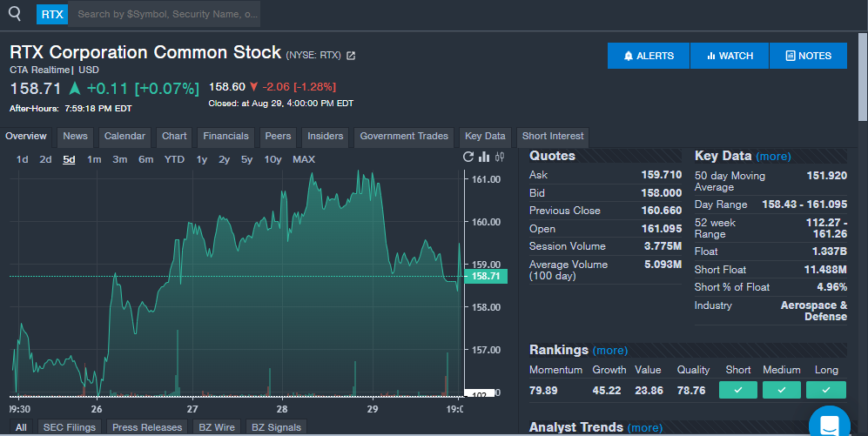Image resolution: width=868 pixels, height=436 pixels.
Task: Go to the Peers tab
Action: (278, 137)
